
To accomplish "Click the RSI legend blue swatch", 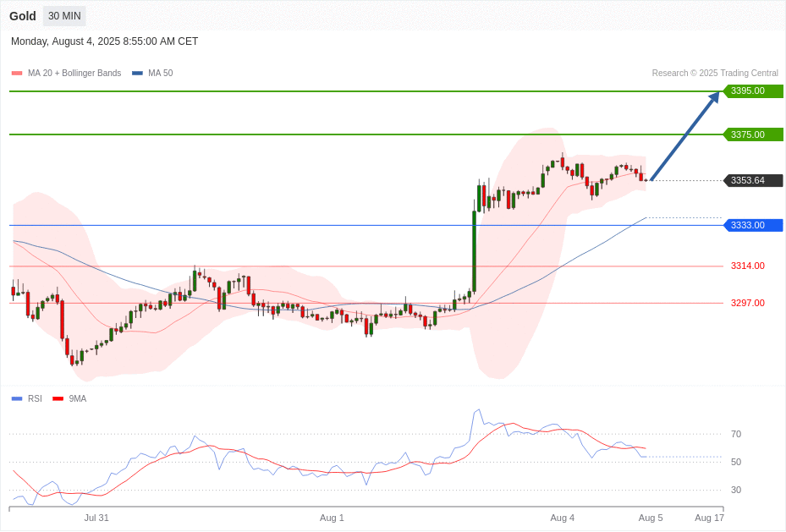I will (17, 398).
